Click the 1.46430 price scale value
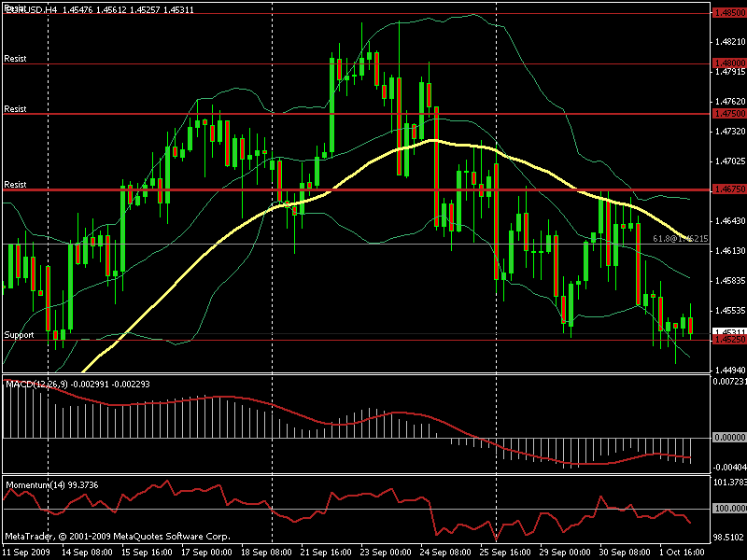 [x=730, y=221]
